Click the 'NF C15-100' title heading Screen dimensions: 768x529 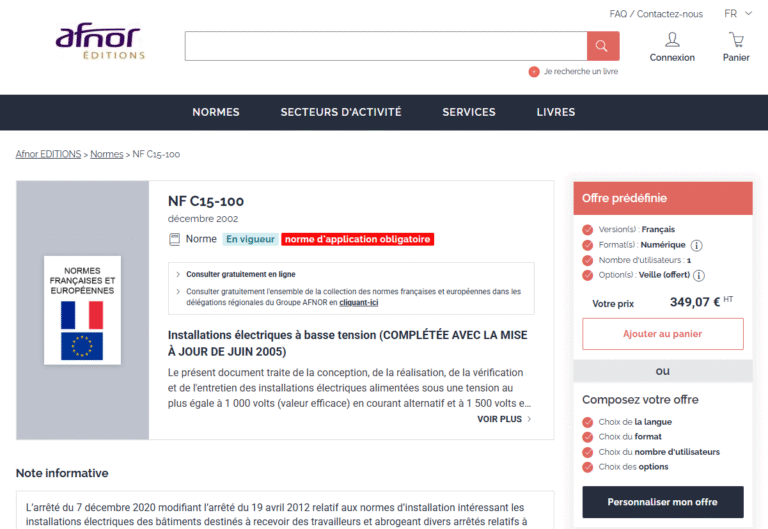pyautogui.click(x=206, y=201)
